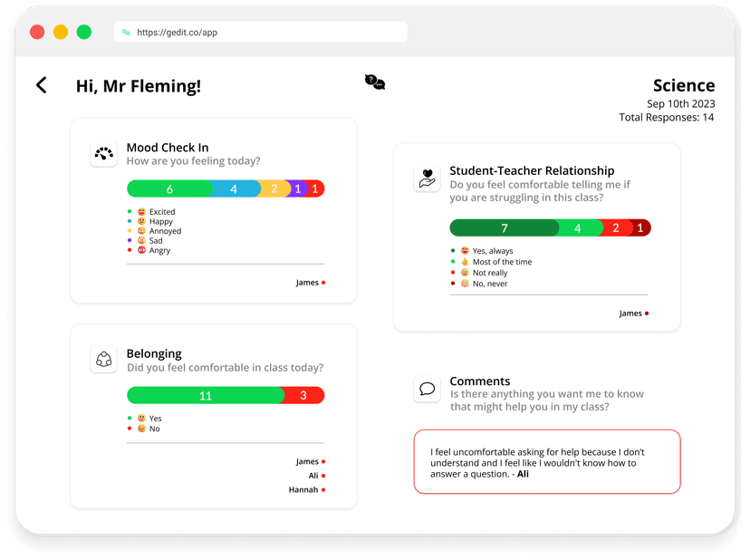Click the browser URL address field

pos(263,33)
